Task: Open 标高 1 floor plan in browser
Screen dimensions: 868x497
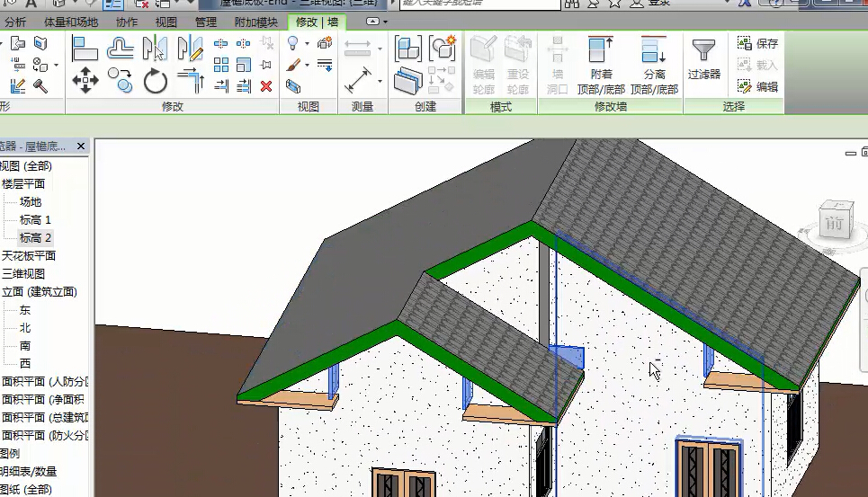Action: 35,219
